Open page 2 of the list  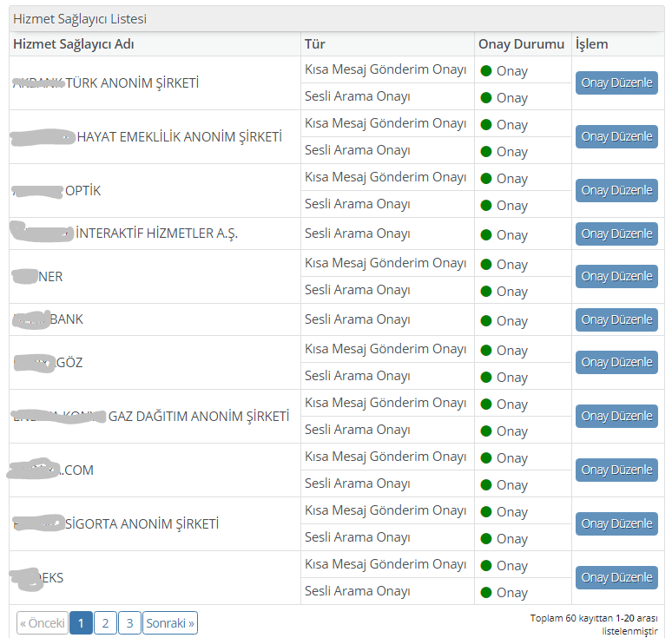105,623
